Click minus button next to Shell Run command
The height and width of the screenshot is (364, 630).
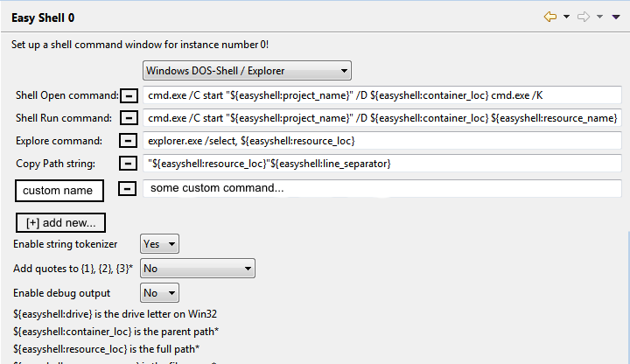[129, 118]
